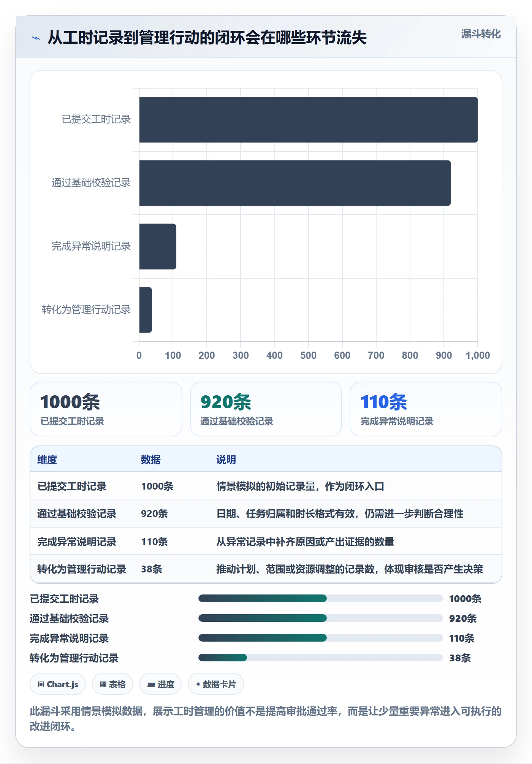Click the progress bar for 已提交工时记录
Screen dimensions: 532x764
pos(321,599)
